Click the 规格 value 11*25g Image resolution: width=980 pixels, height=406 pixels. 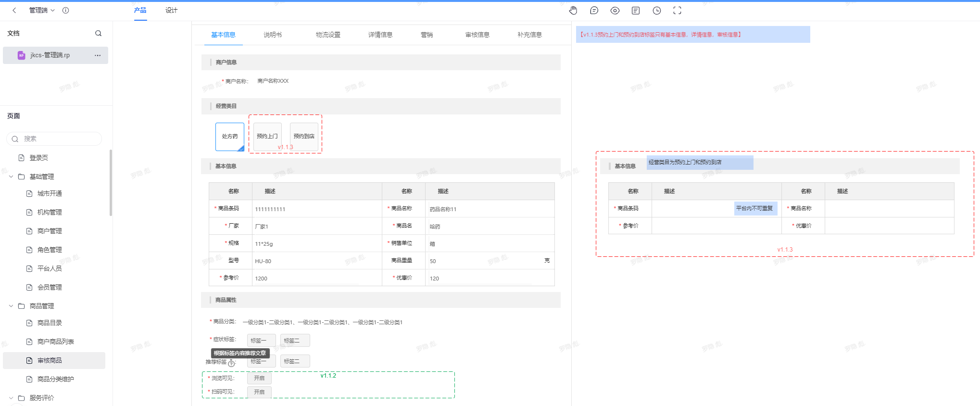pos(264,244)
